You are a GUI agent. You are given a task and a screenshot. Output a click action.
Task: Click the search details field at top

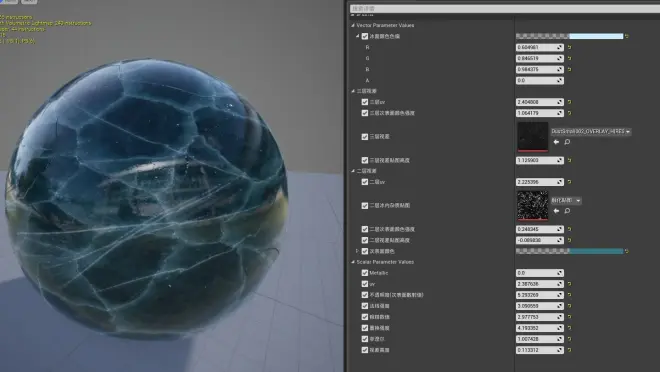[x=504, y=8]
